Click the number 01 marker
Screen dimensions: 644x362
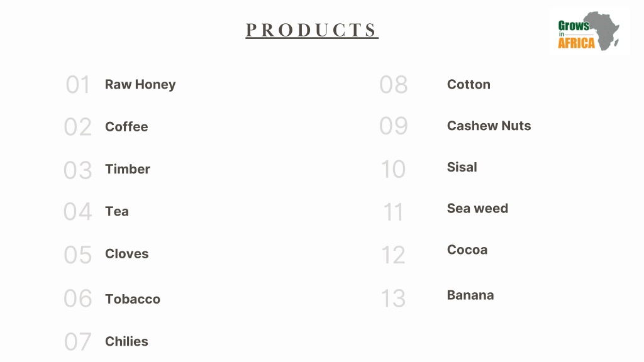click(x=77, y=85)
